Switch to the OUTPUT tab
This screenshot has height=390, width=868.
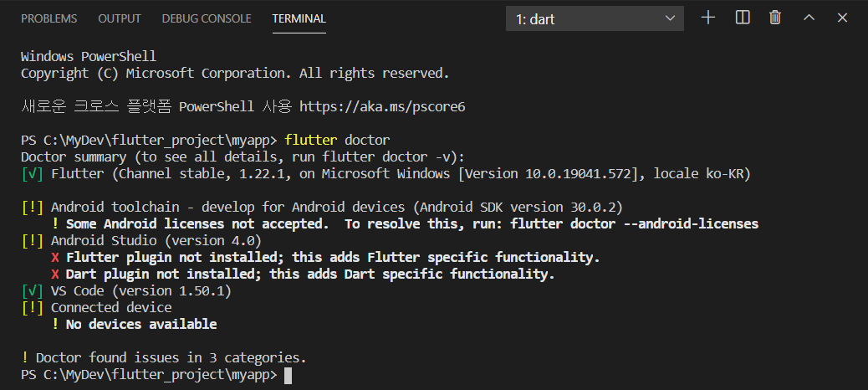click(120, 19)
